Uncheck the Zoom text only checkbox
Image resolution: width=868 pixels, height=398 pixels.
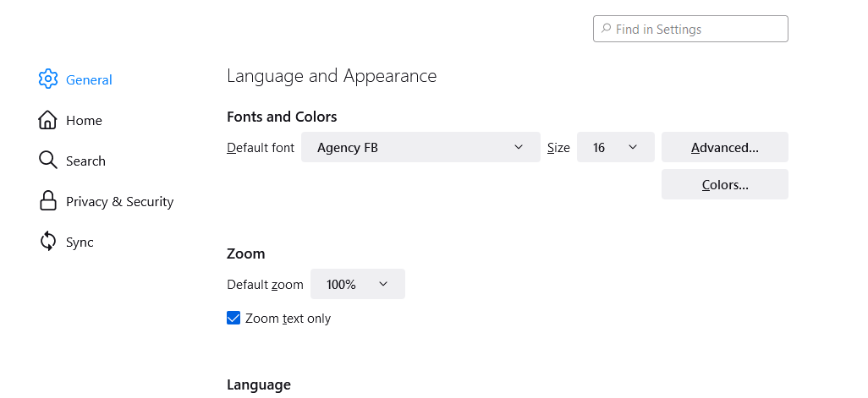tap(233, 318)
